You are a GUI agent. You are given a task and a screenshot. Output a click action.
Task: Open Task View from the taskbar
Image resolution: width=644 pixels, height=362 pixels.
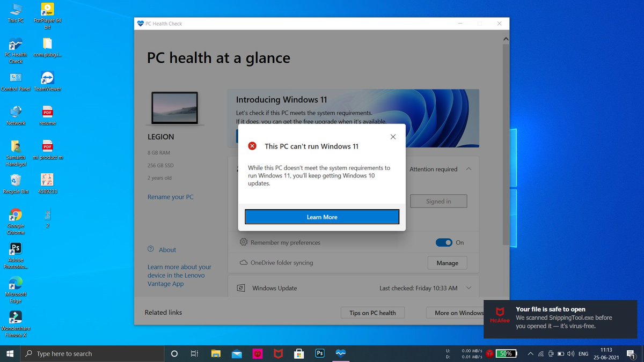[194, 353]
